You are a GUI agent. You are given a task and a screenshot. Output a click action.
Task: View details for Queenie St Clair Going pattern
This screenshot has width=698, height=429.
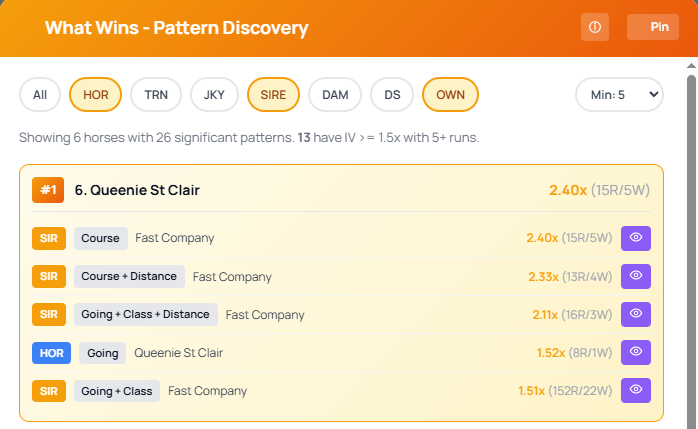click(x=636, y=352)
